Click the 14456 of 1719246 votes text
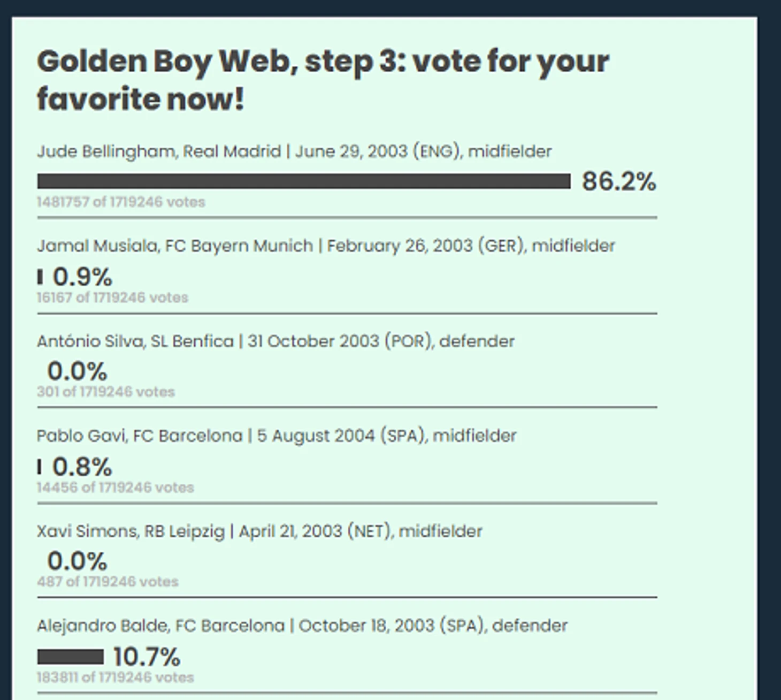The height and width of the screenshot is (700, 781). click(115, 488)
